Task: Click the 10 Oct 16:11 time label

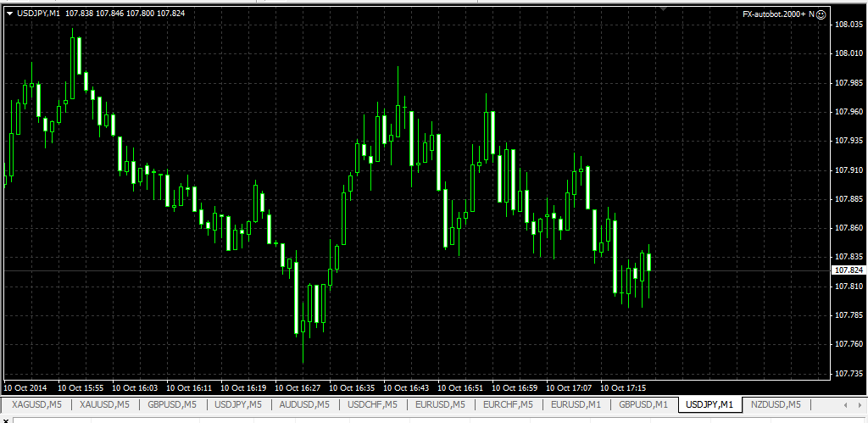Action: (189, 387)
